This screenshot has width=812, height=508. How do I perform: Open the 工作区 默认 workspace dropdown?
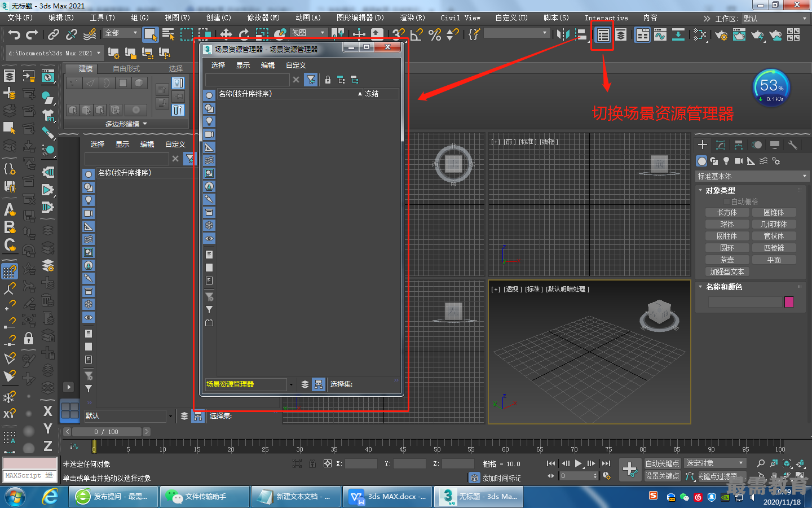(775, 19)
